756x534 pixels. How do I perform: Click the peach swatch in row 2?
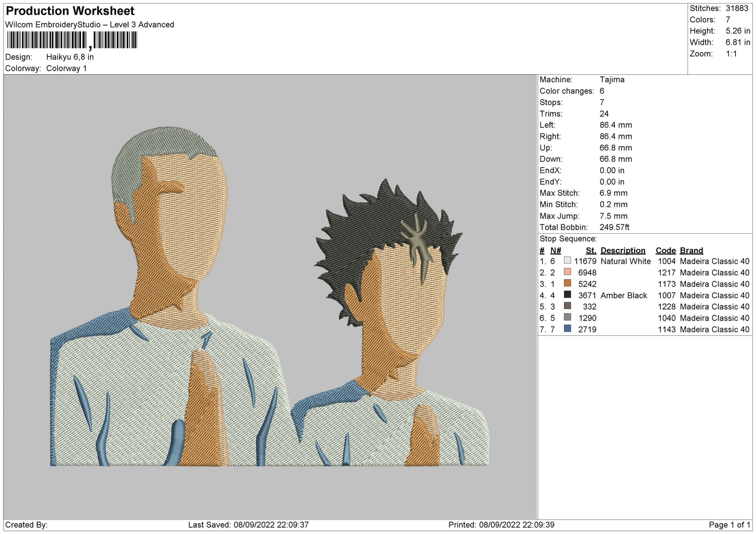[567, 272]
